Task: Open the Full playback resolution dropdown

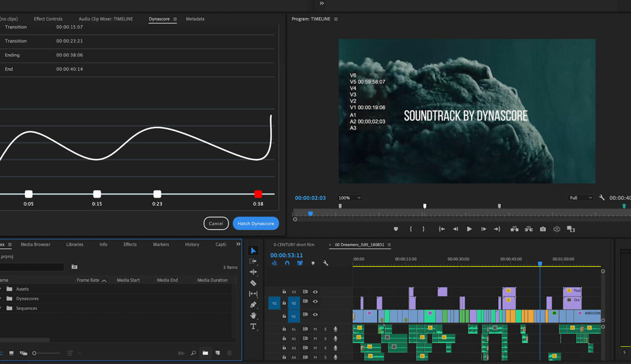Action: pyautogui.click(x=581, y=198)
